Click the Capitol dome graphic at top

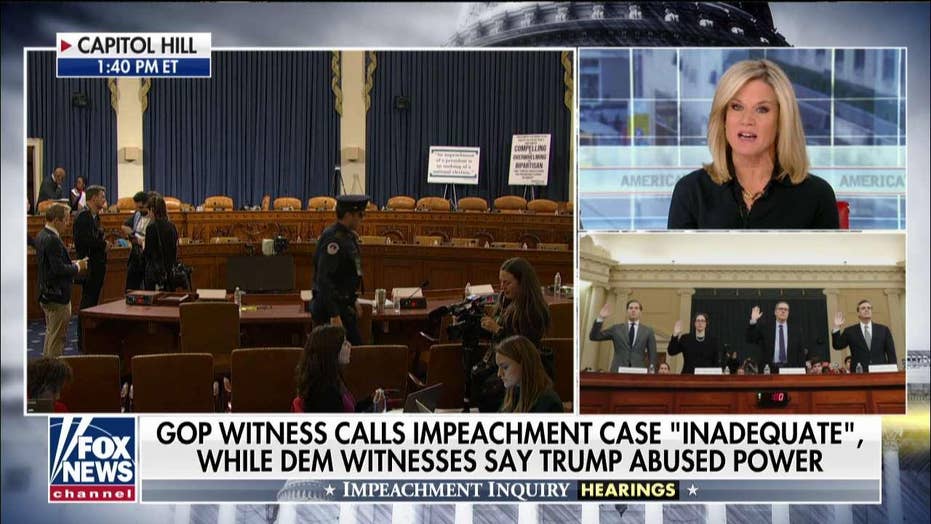pyautogui.click(x=618, y=24)
